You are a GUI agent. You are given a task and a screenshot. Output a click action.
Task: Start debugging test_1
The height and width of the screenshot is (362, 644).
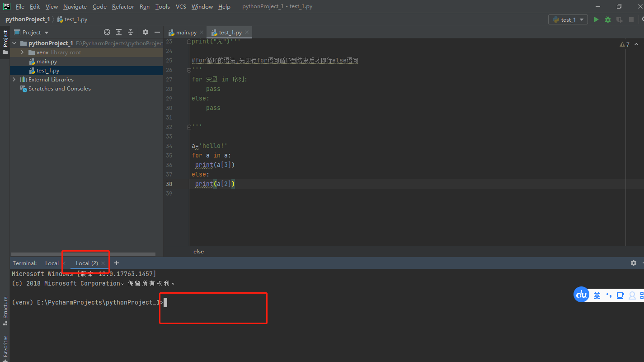point(607,19)
